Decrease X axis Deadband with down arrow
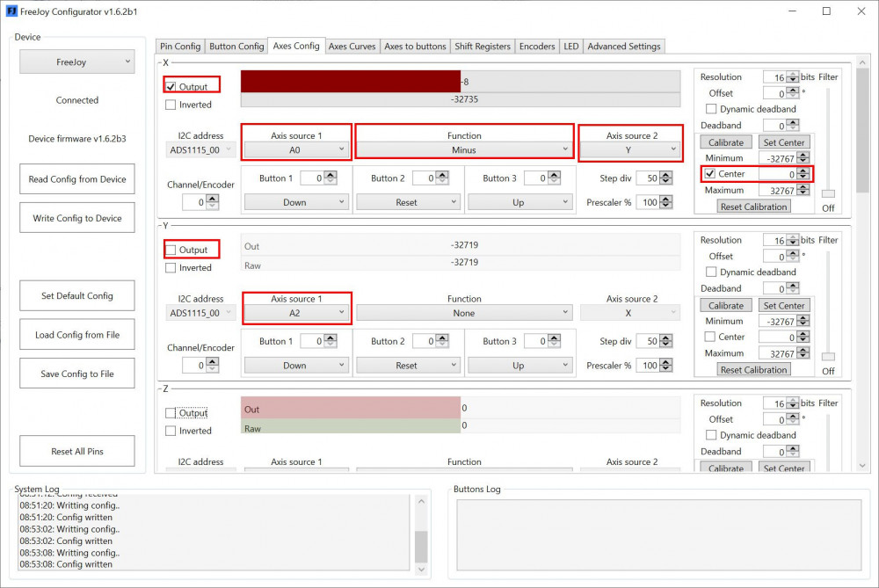The image size is (879, 588). pyautogui.click(x=794, y=129)
